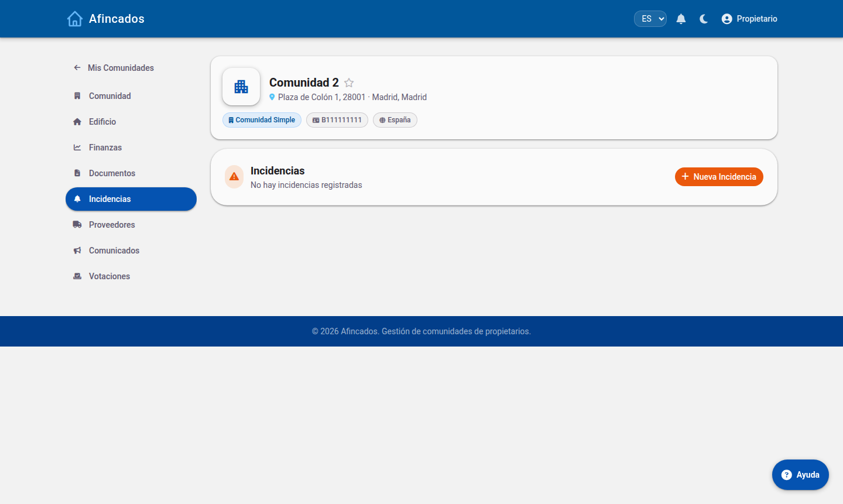Open the Ayuda help button
Viewport: 843px width, 504px height.
800,475
